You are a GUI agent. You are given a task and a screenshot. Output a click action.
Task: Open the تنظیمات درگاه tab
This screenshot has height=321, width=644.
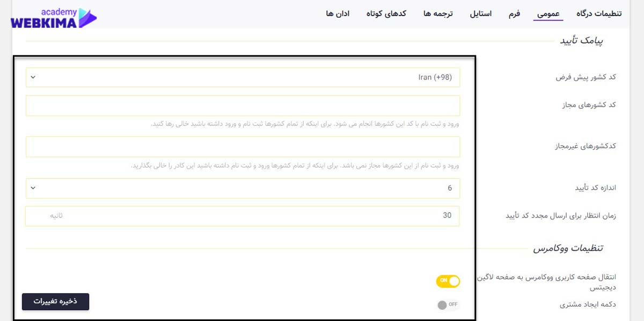[x=599, y=13]
